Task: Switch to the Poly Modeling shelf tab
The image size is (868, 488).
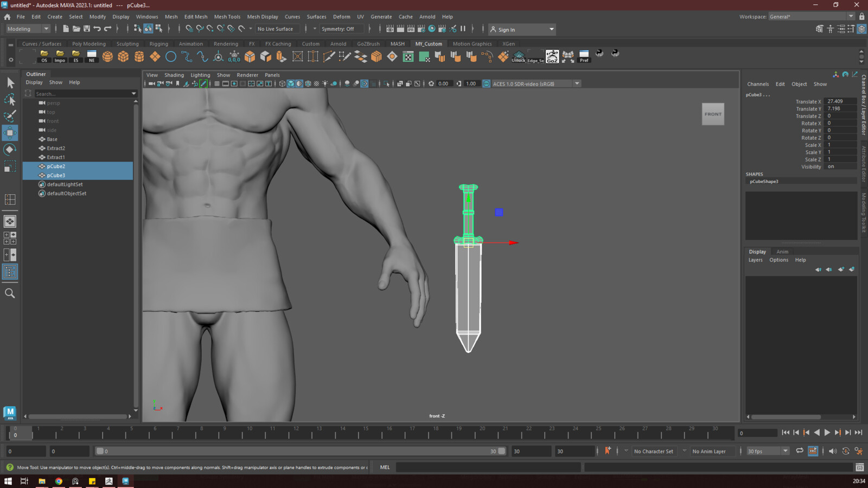Action: 89,44
